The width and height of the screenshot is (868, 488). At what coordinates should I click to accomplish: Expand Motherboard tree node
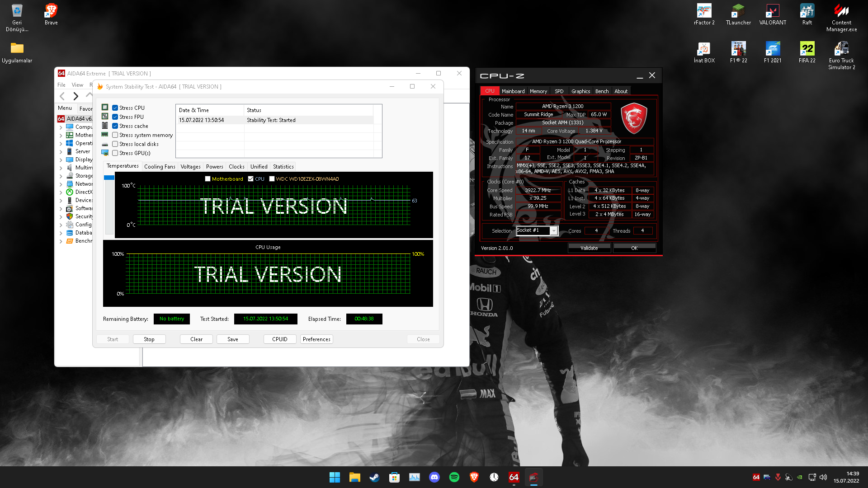(x=61, y=135)
